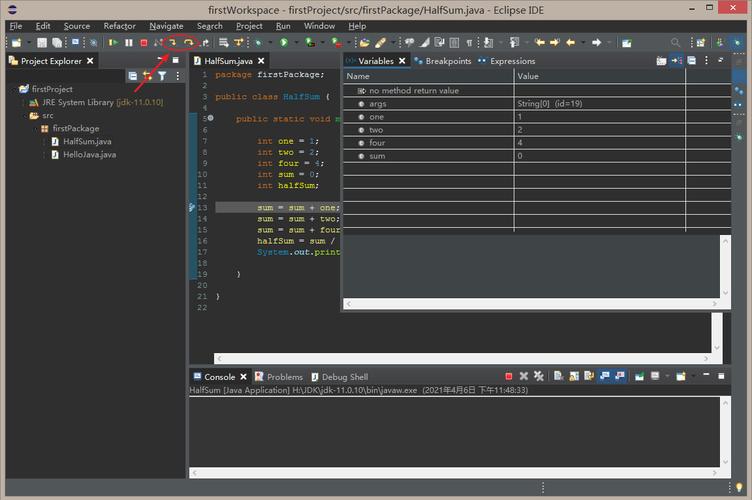Toggle the breakpoint marker at line 13
Viewport: 752px width, 500px height.
[x=192, y=208]
